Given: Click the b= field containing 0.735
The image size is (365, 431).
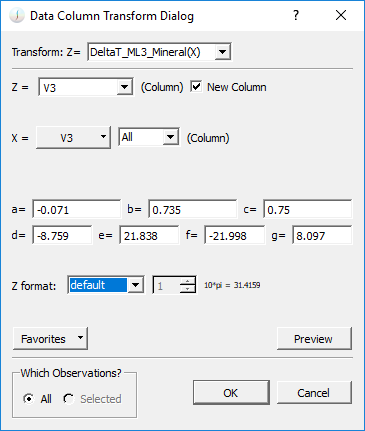Looking at the screenshot, I should pyautogui.click(x=193, y=209).
